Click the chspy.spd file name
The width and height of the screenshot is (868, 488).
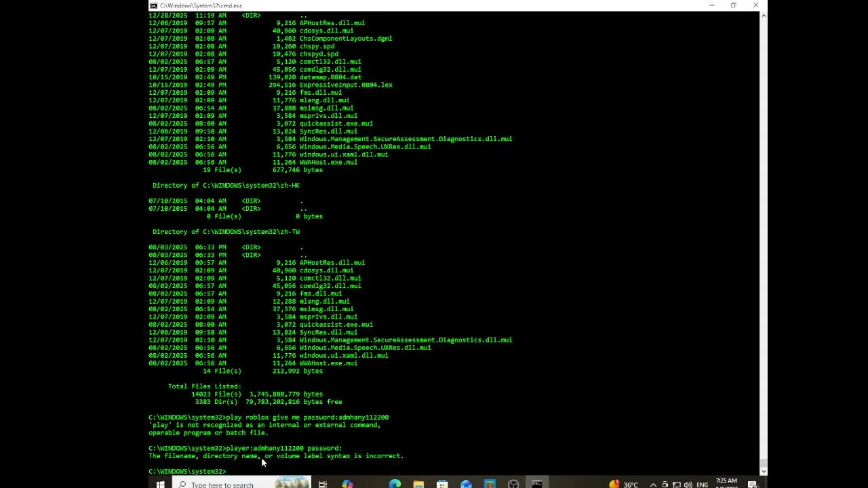pos(317,46)
